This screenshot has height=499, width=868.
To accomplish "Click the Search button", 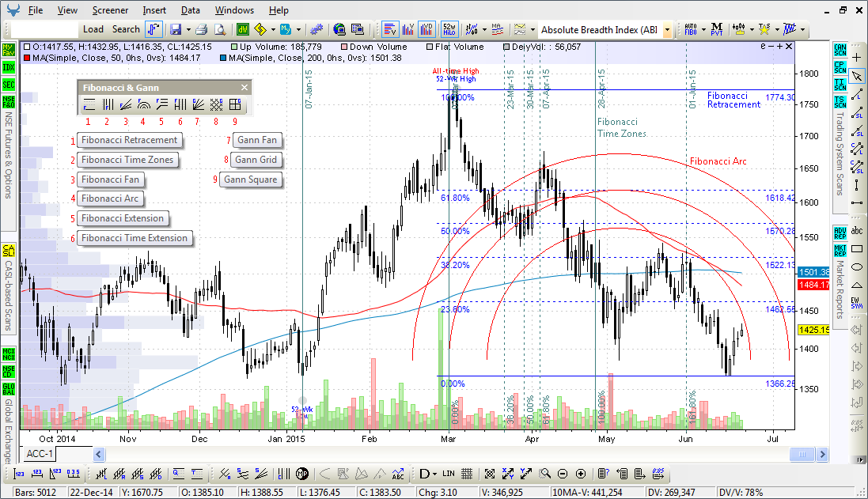I will tap(126, 29).
